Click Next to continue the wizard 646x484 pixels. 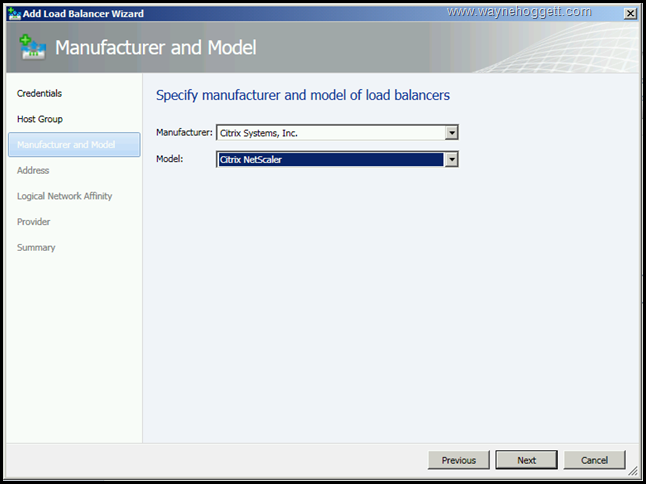(x=527, y=460)
